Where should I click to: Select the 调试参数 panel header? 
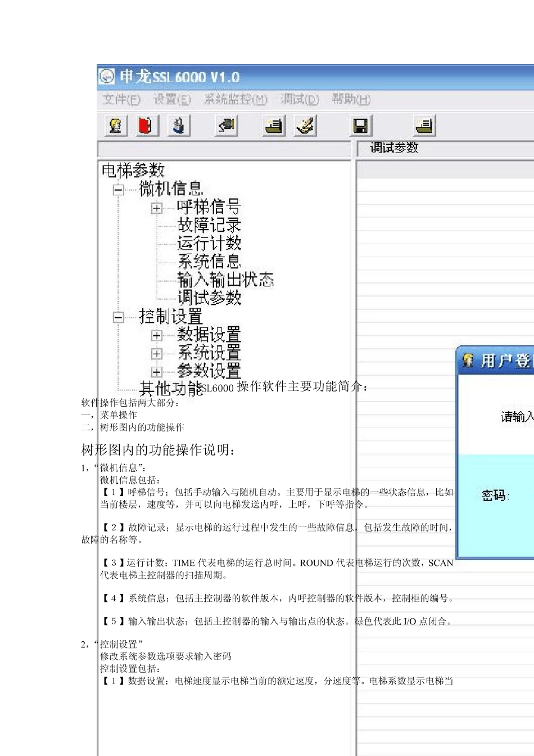pos(394,148)
